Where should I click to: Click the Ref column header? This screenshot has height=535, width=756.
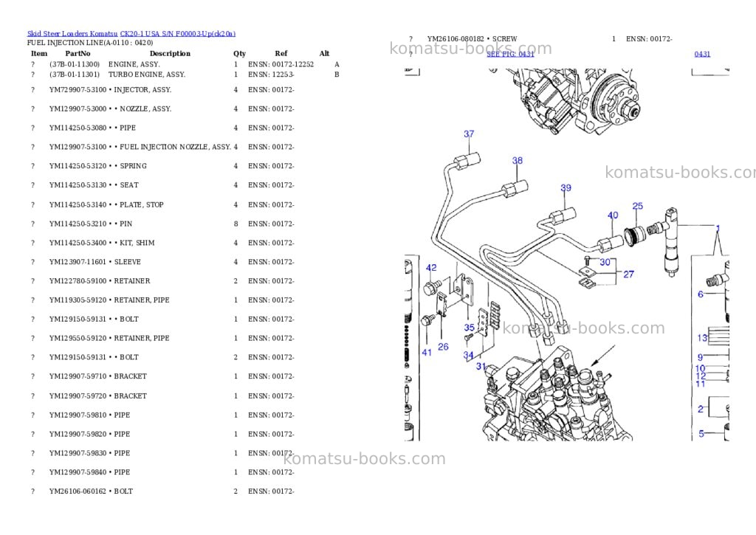click(x=281, y=53)
